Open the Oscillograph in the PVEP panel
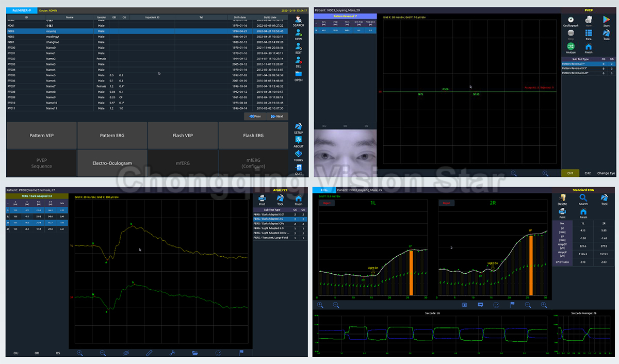The image size is (619, 364). 571,20
